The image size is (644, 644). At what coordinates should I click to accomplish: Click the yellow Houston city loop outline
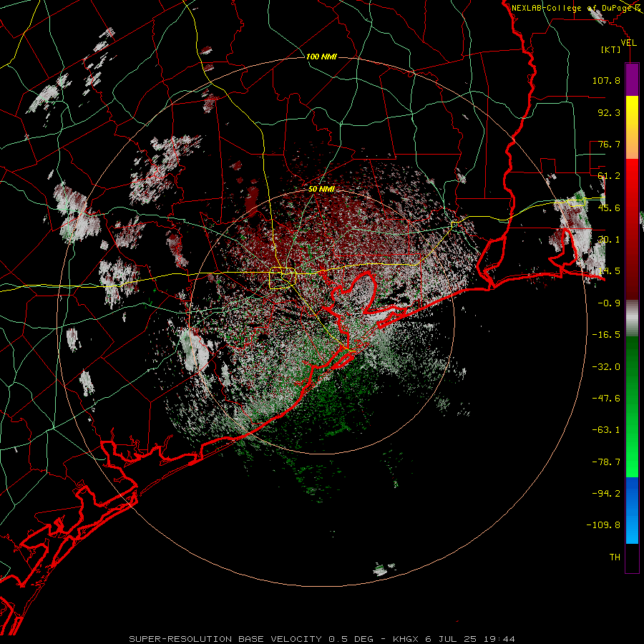coord(283,278)
